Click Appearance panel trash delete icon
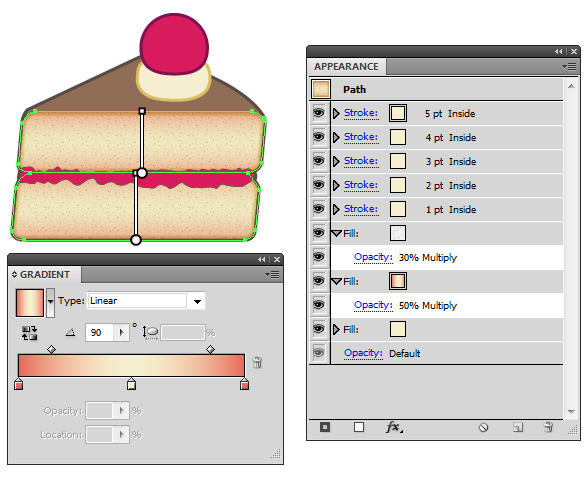Screen dimensions: 587x479 548,427
